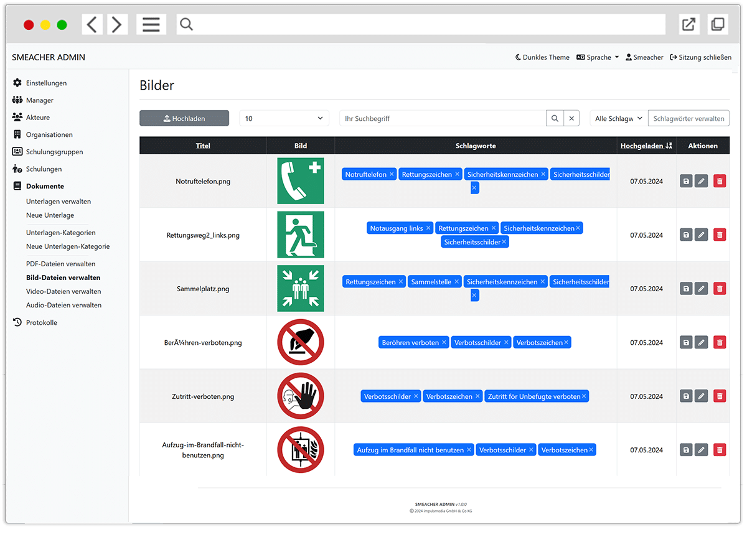Edit the Notruftelefon.png entry

[702, 181]
